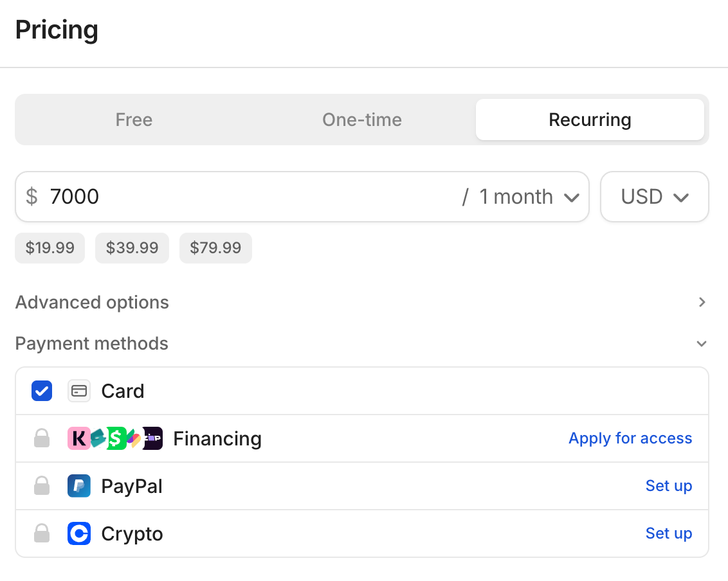Image resolution: width=728 pixels, height=581 pixels.
Task: Click the credit card icon
Action: (79, 391)
